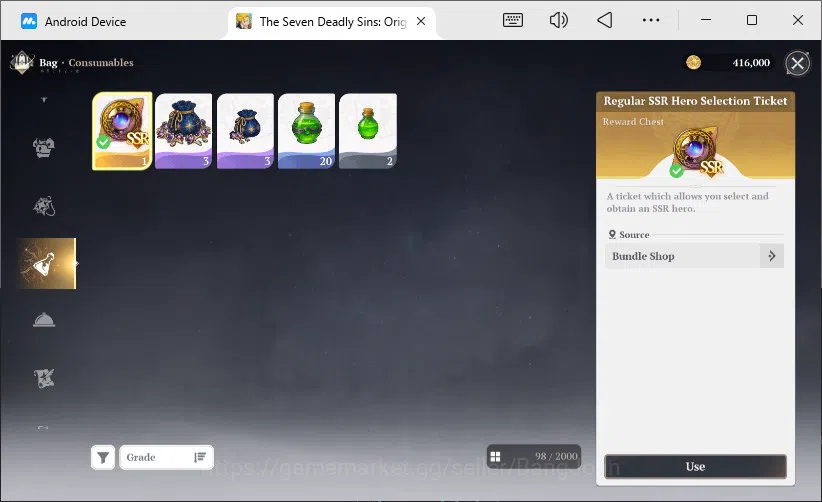Select The Seven Deadly Sins: Origin tab
The width and height of the screenshot is (822, 502).
pos(332,21)
